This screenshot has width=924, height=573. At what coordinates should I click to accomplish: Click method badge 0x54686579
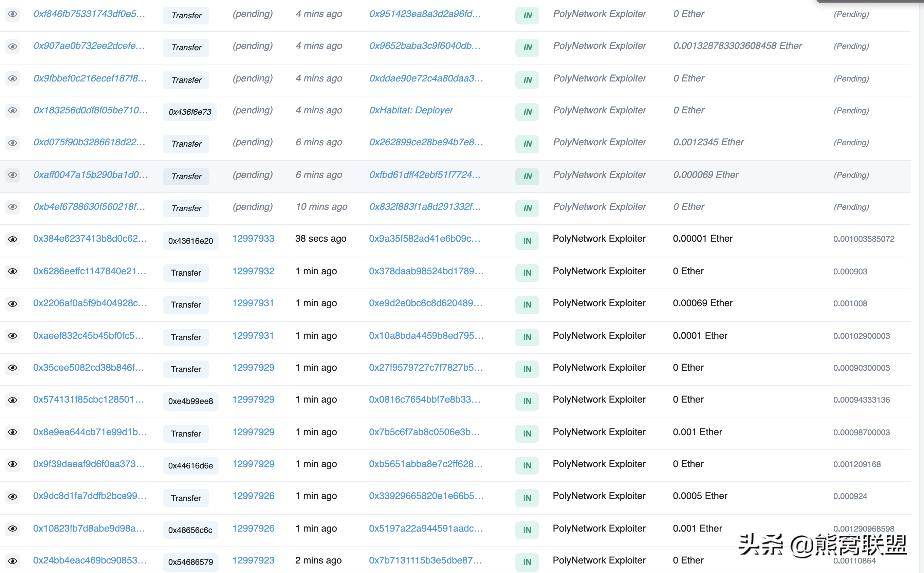[x=191, y=562]
